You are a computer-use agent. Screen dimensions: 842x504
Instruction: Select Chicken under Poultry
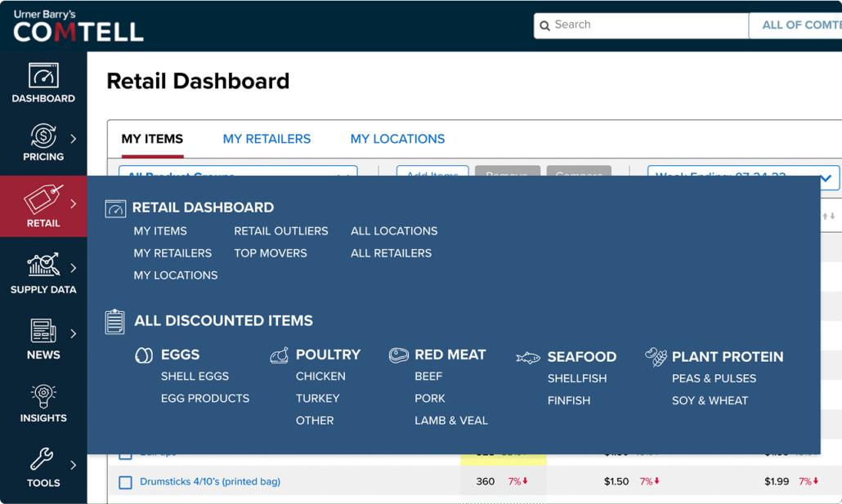(x=320, y=377)
